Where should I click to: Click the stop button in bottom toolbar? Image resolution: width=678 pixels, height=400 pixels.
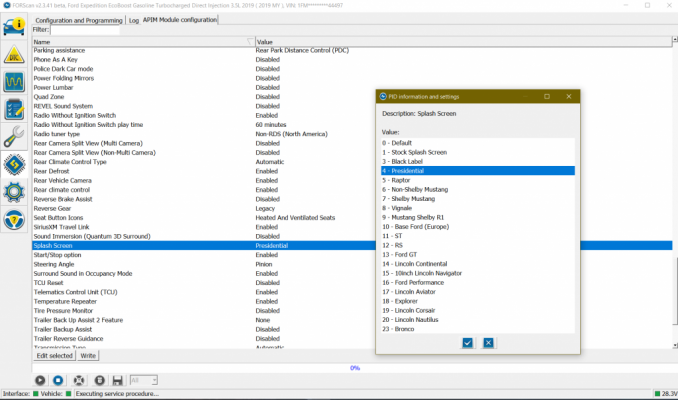click(x=58, y=380)
